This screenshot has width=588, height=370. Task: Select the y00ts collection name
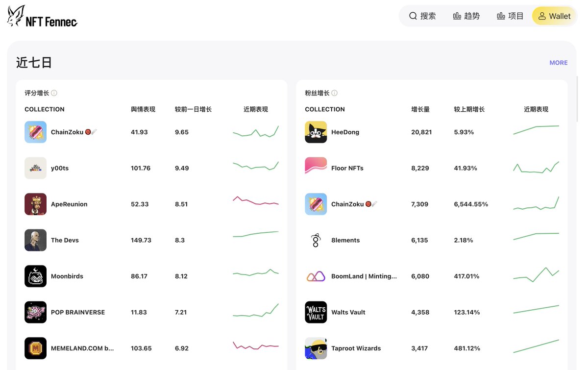(x=60, y=168)
